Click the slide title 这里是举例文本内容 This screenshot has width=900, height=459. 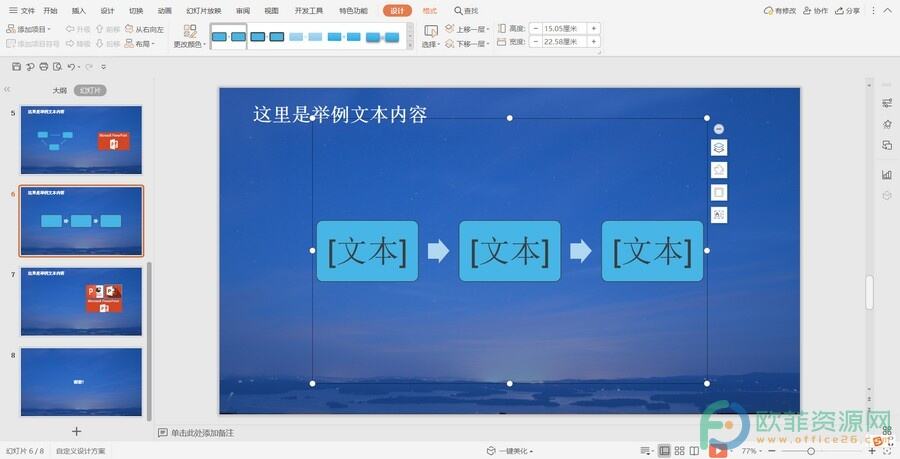[340, 114]
